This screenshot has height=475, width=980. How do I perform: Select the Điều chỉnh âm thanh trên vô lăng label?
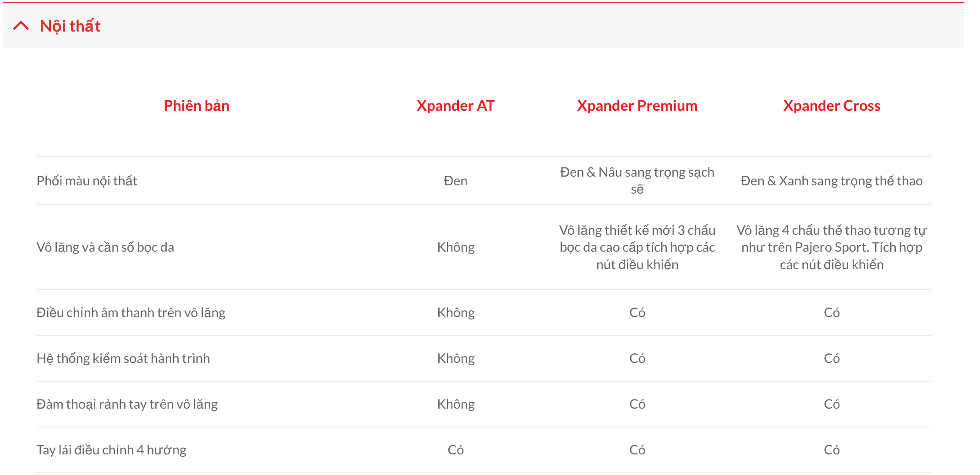tap(131, 313)
